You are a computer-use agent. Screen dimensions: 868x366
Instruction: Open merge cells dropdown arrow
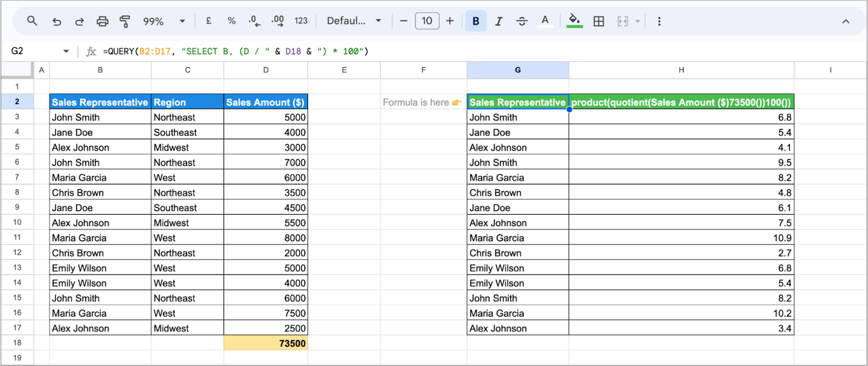coord(637,21)
